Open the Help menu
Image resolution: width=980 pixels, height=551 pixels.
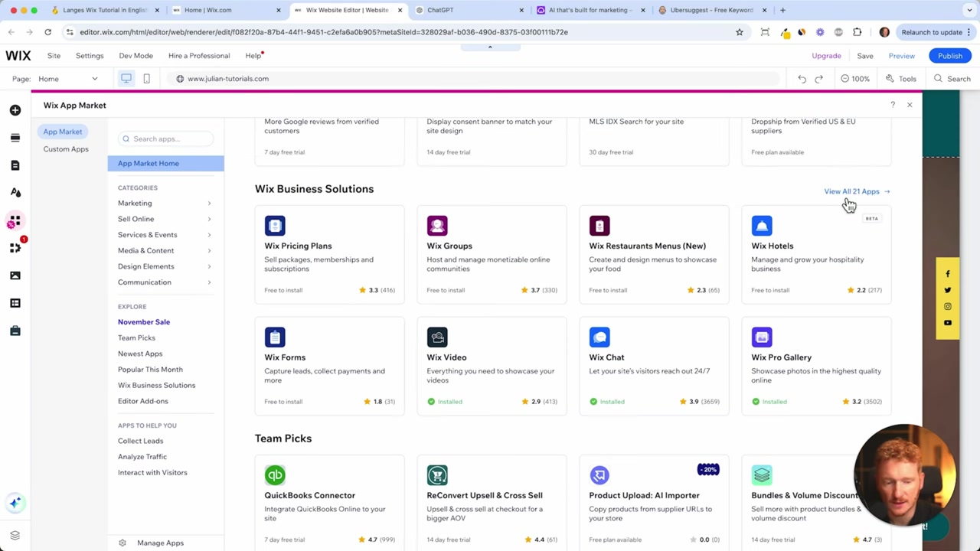point(253,56)
